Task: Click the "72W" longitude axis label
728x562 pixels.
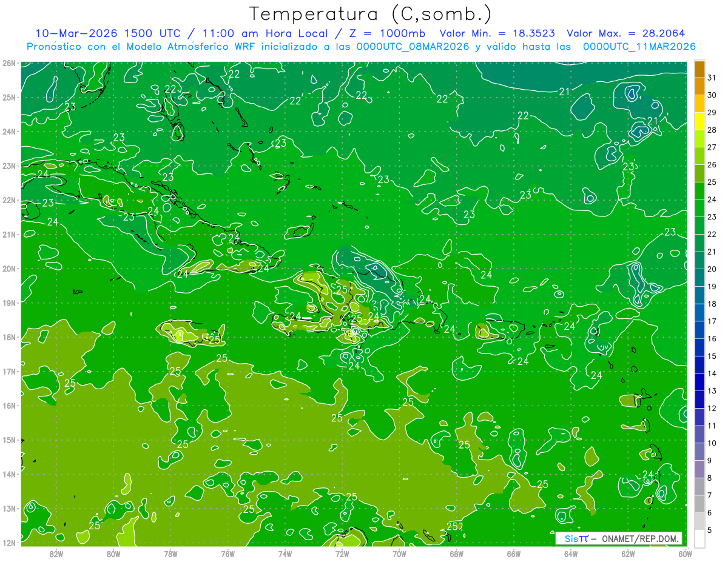Action: 342,553
